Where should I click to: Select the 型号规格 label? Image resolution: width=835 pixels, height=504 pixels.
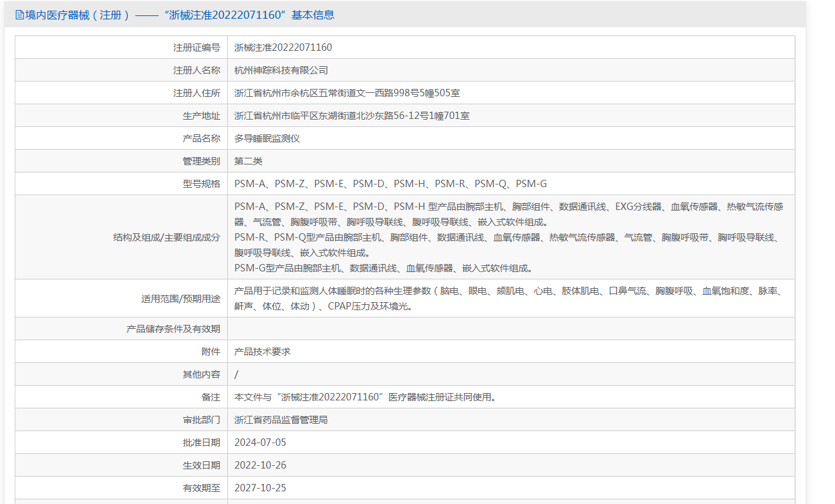click(x=201, y=184)
